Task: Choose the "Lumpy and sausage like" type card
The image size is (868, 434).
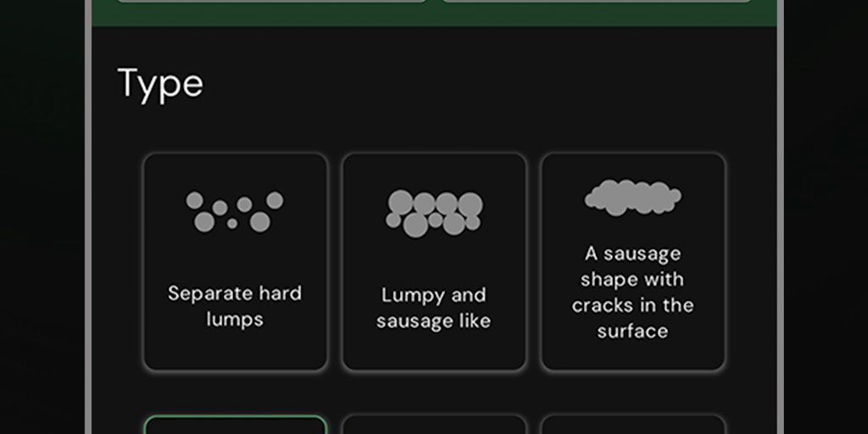Action: point(434,261)
